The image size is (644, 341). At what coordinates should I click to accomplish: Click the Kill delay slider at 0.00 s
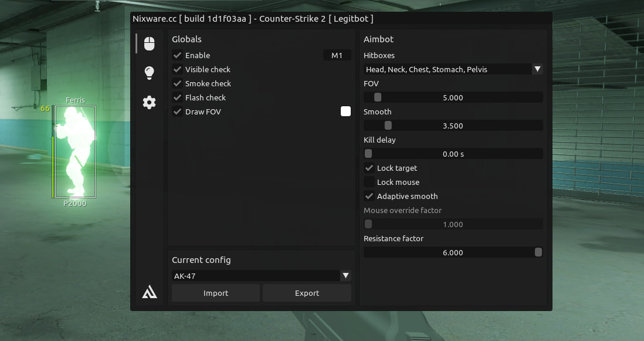pyautogui.click(x=453, y=154)
